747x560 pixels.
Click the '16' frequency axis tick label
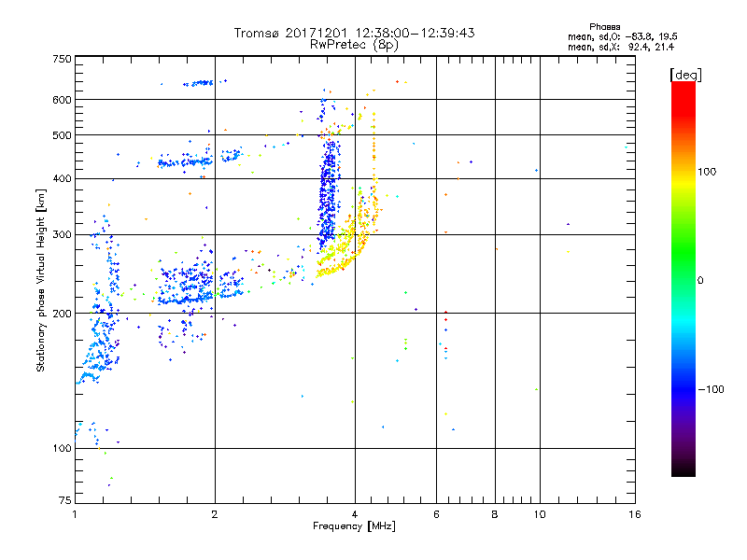(x=635, y=514)
